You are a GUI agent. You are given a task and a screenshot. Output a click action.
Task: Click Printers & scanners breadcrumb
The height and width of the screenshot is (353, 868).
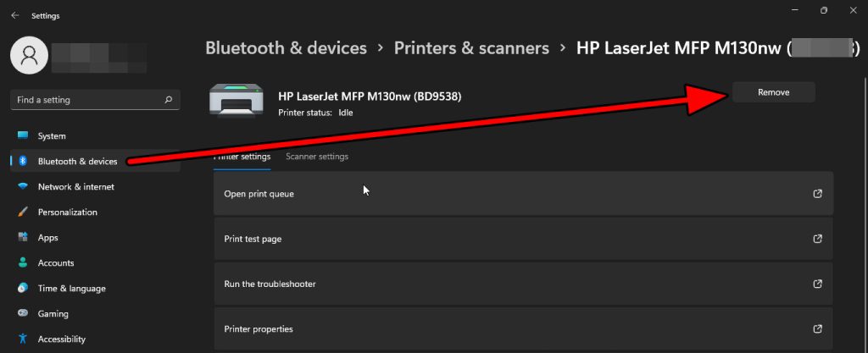471,48
